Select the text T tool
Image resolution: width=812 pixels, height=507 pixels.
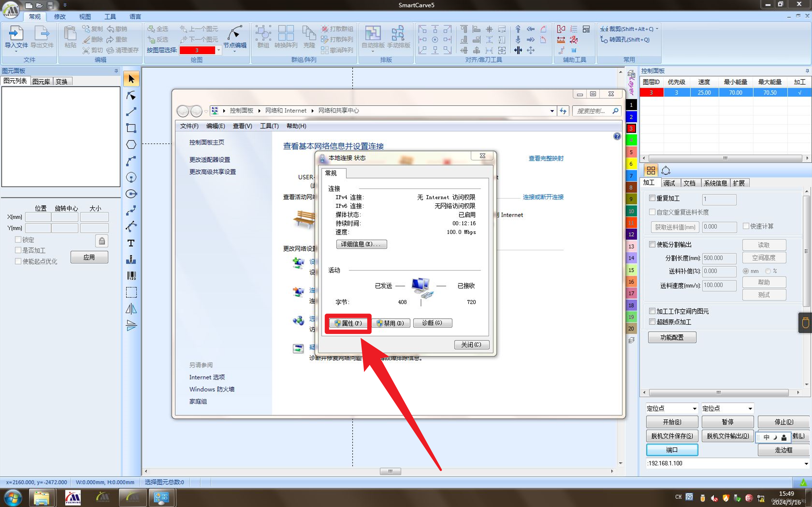tap(131, 243)
